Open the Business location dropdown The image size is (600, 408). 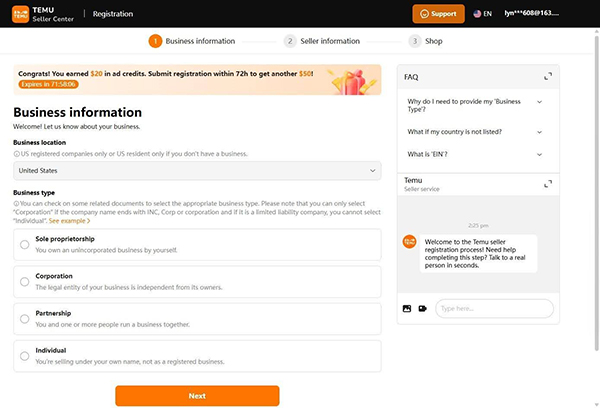(197, 171)
